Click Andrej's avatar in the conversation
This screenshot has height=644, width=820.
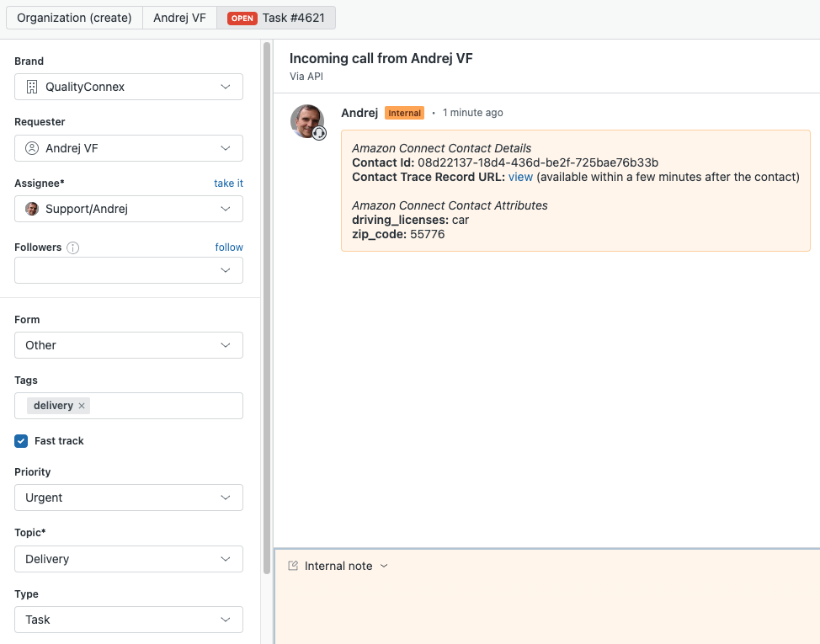click(x=307, y=121)
